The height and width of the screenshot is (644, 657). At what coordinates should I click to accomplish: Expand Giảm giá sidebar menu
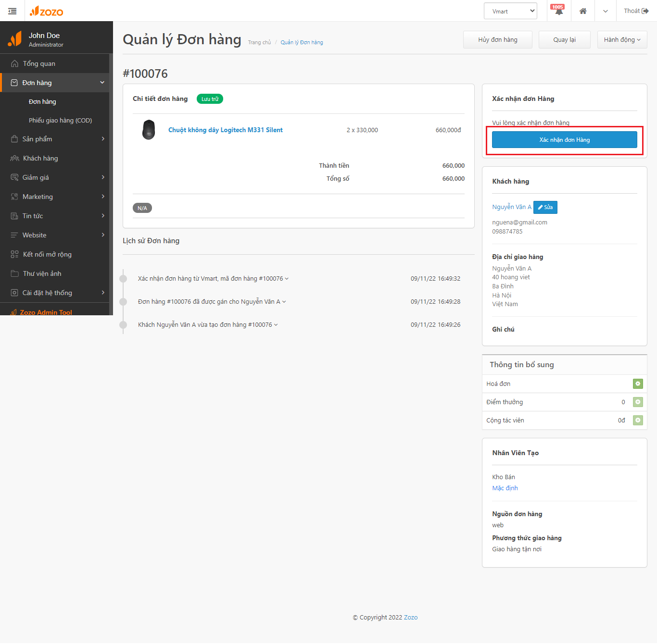(55, 177)
